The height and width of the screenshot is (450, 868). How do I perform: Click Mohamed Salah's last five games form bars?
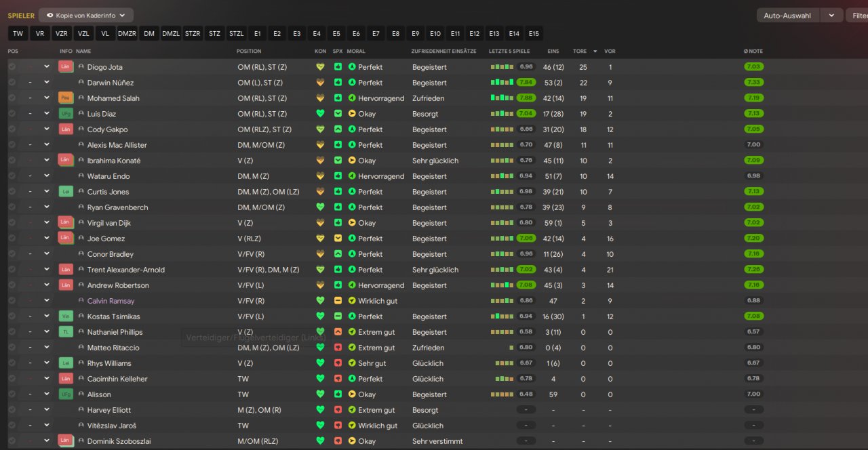[x=502, y=98]
